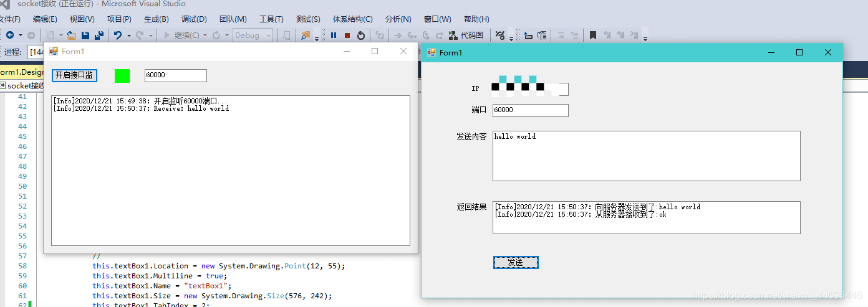868x307 pixels.
Task: Open the 分析(N) menu
Action: [398, 19]
